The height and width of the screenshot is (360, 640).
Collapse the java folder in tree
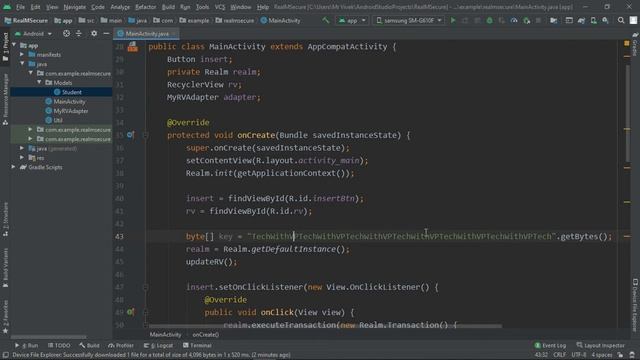(22, 64)
